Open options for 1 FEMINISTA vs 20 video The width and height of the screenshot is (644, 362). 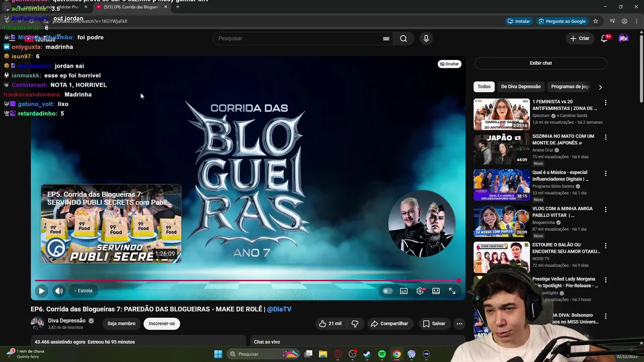605,103
